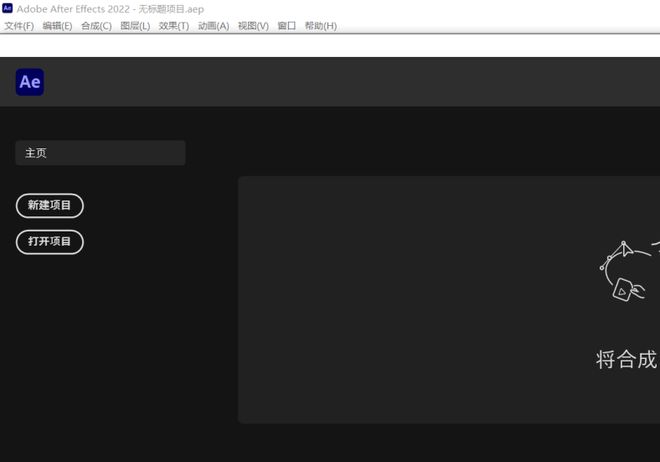Viewport: 660px width, 462px height.
Task: Open the 窗口 menu
Action: tap(287, 26)
